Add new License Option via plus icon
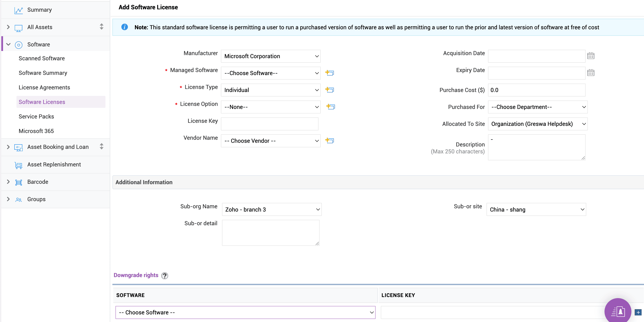 (330, 107)
